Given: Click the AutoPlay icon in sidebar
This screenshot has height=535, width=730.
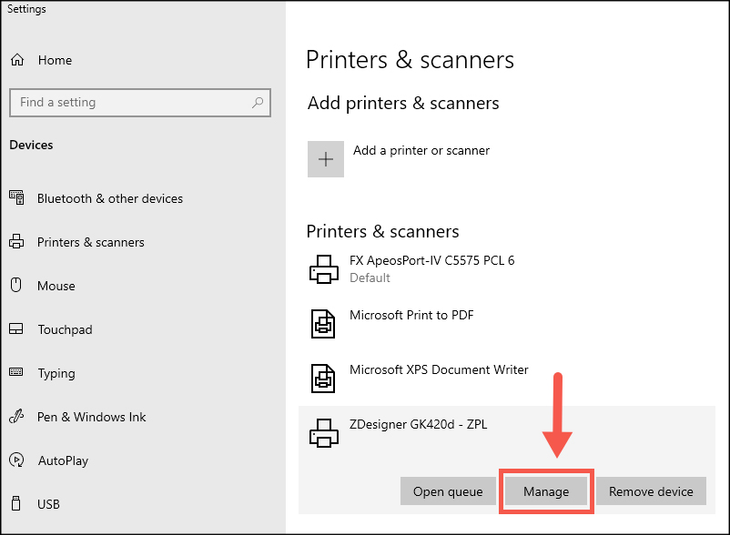Looking at the screenshot, I should pos(16,461).
